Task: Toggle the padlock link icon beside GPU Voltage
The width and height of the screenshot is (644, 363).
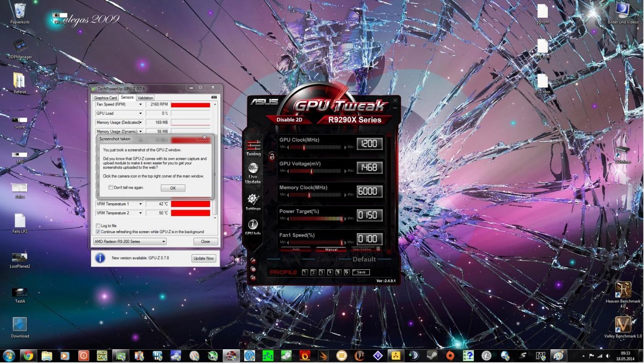Action: (x=271, y=156)
